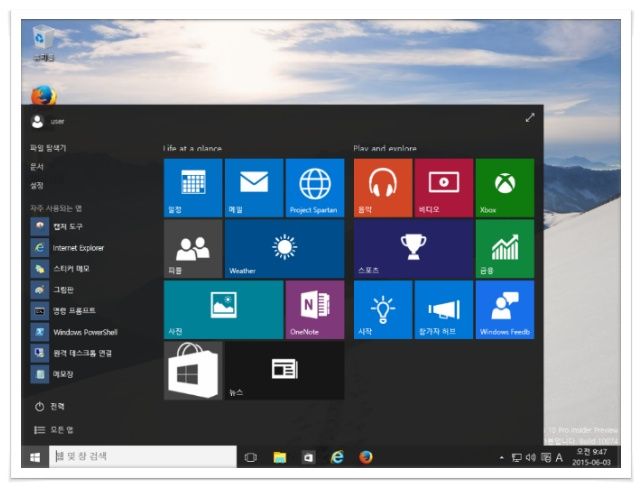Viewport: 642px width, 488px height.
Task: Open Recycle Bin on desktop
Action: click(43, 43)
